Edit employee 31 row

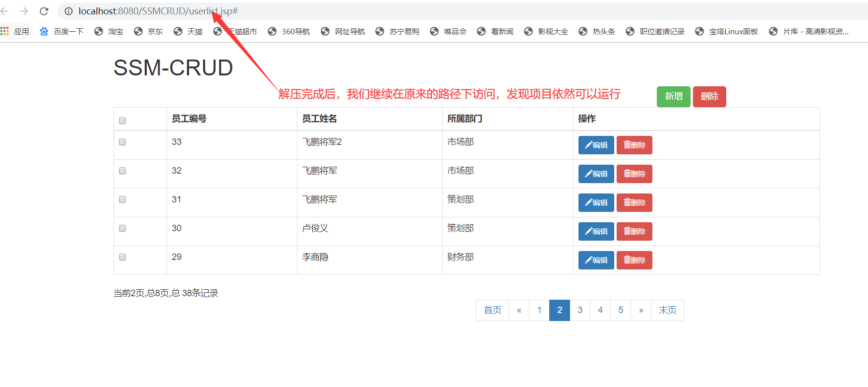(x=596, y=203)
